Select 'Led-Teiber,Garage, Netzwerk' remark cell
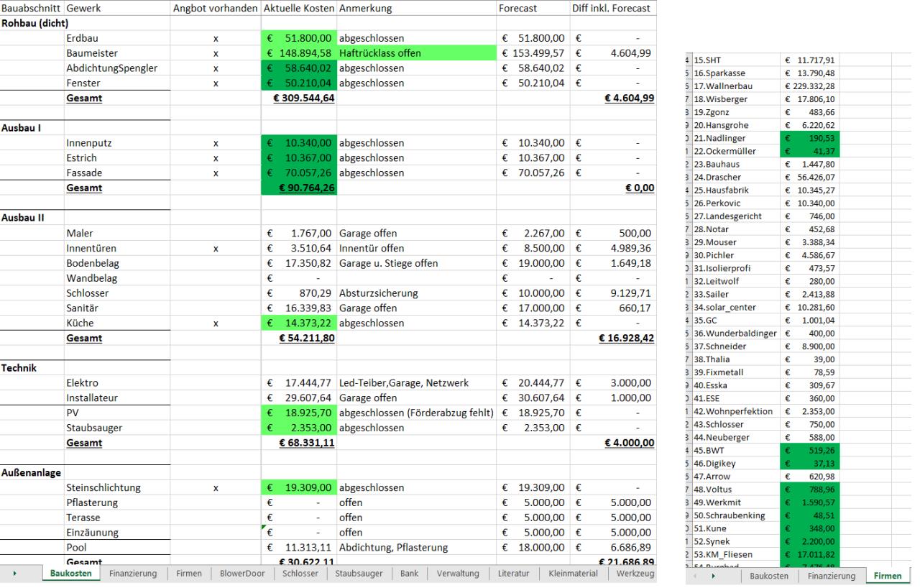The height and width of the screenshot is (588, 920). [x=416, y=385]
